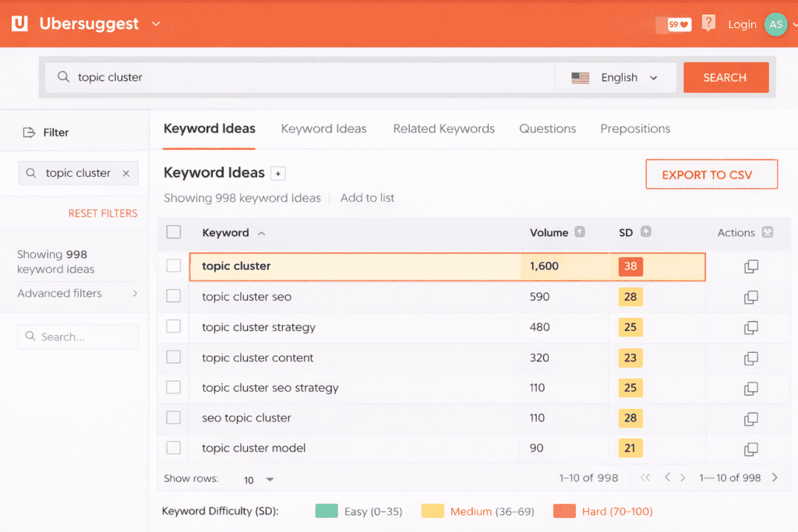
Task: Expand Advanced filters chevron
Action: click(135, 294)
